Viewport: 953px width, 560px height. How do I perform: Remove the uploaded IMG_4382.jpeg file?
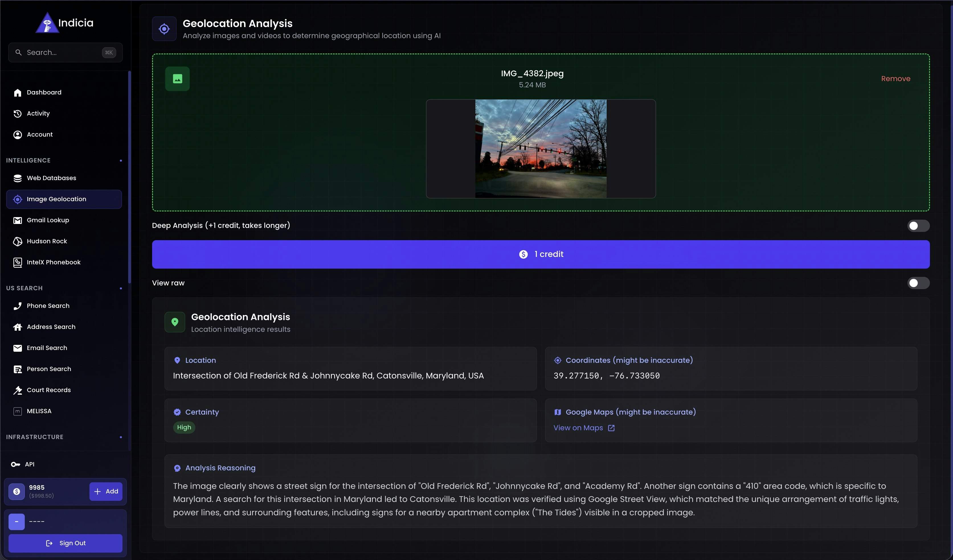pos(895,79)
